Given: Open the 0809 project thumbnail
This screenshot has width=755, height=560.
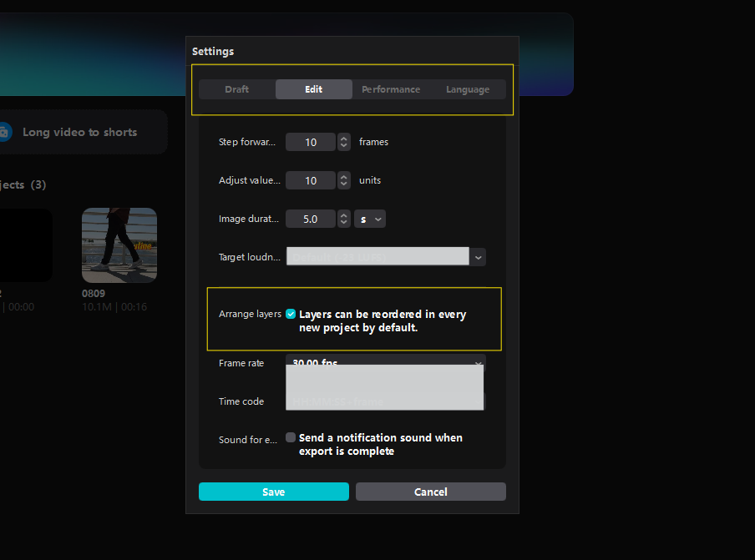Looking at the screenshot, I should tap(119, 245).
